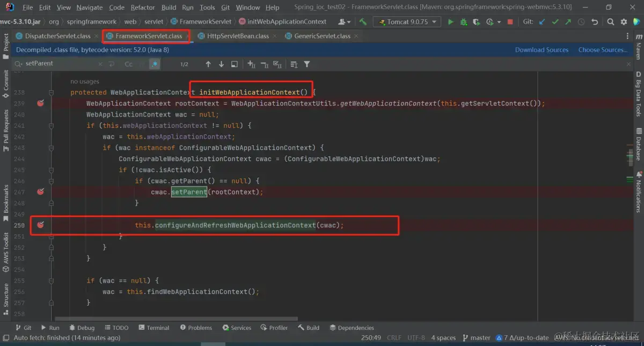The height and width of the screenshot is (346, 644).
Task: Open Dependencies tool window
Action: coord(352,328)
